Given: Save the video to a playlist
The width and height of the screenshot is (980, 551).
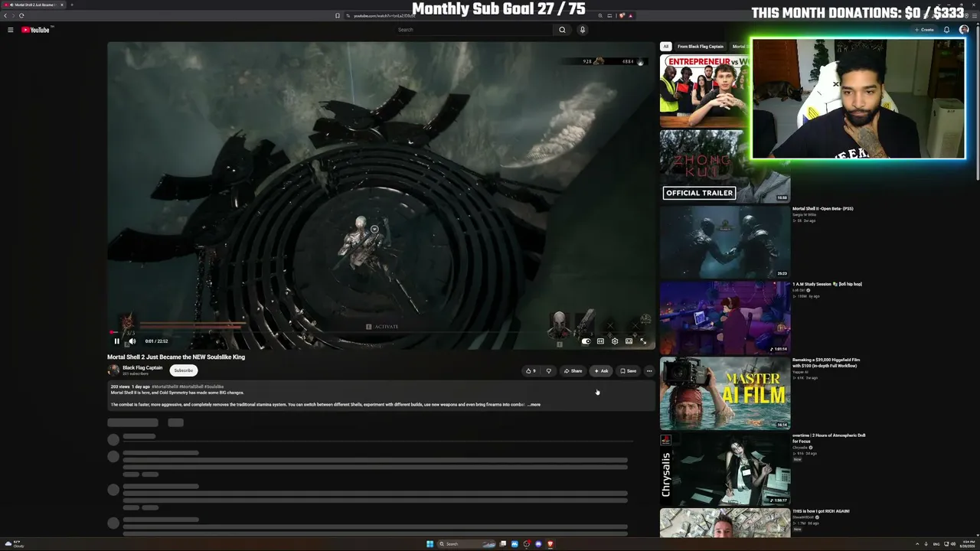Looking at the screenshot, I should 628,371.
